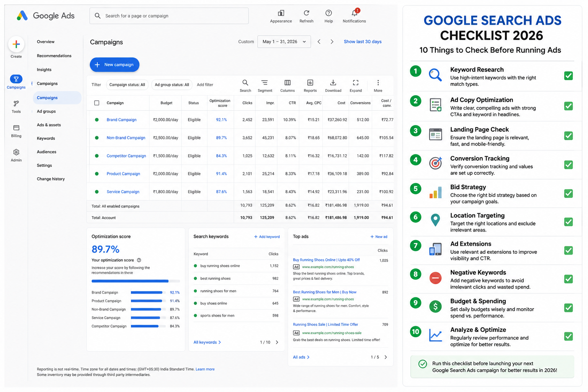Toggle Ad Copy Optimization checkbox
This screenshot has height=392, width=588.
pyautogui.click(x=568, y=106)
